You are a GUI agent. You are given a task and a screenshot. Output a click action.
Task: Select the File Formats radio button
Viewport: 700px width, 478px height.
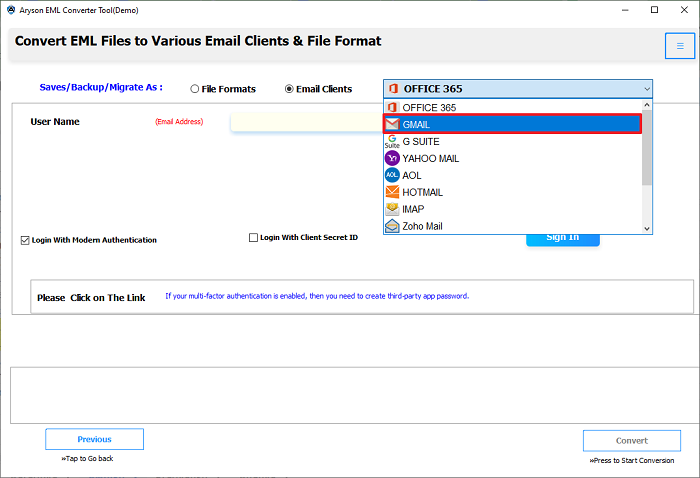(195, 89)
